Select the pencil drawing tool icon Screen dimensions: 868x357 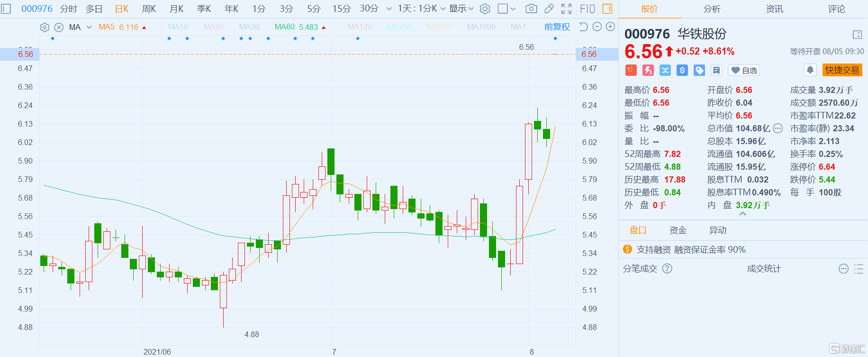(x=549, y=9)
